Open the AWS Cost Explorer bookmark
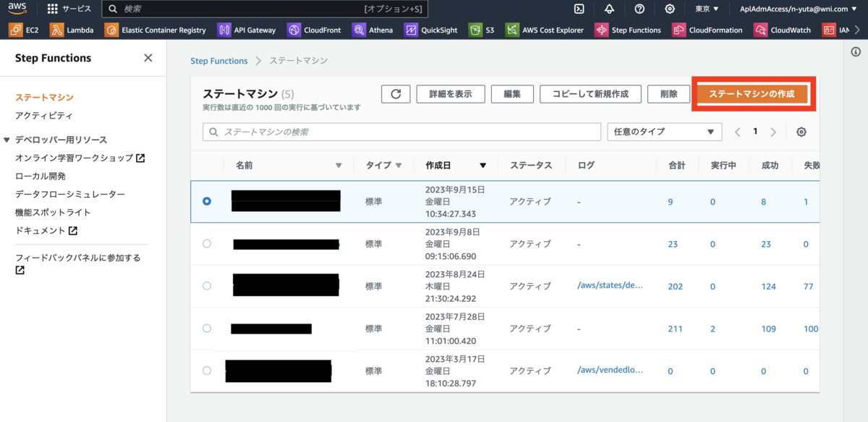Image resolution: width=868 pixels, height=422 pixels. [x=545, y=30]
